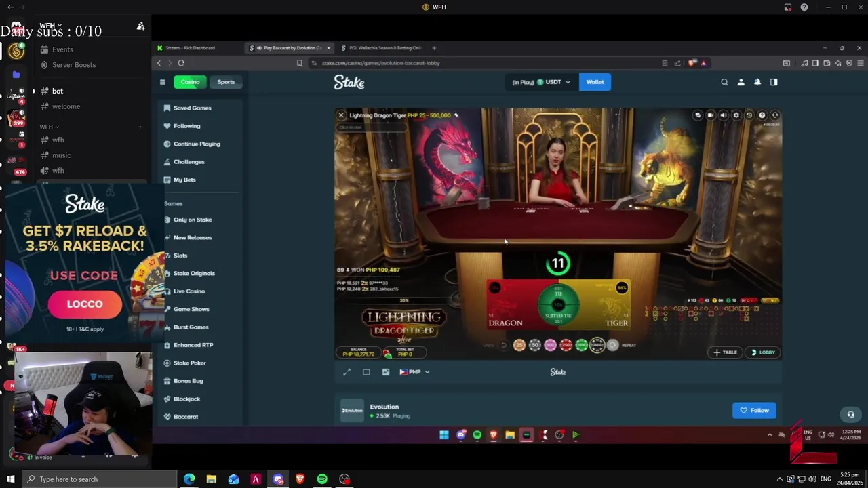Viewport: 868px width, 488px height.
Task: Toggle the Stake sidebar hamburger menu
Action: [163, 82]
